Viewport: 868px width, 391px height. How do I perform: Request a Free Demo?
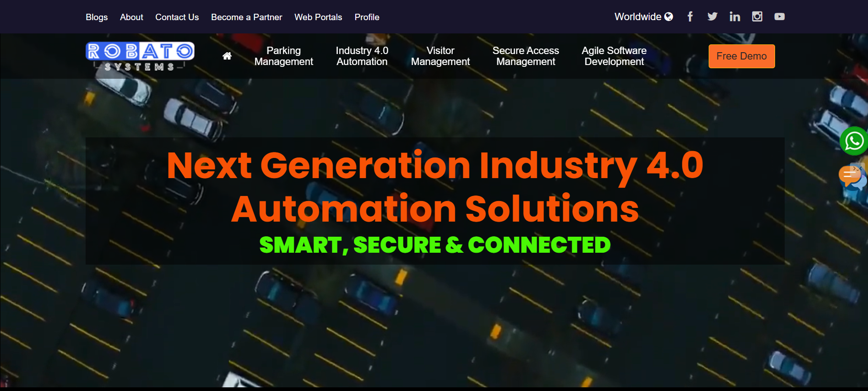[x=742, y=56]
